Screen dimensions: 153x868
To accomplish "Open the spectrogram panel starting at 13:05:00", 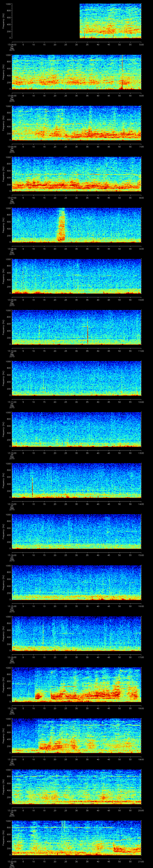I will pyautogui.click(x=76, y=72).
